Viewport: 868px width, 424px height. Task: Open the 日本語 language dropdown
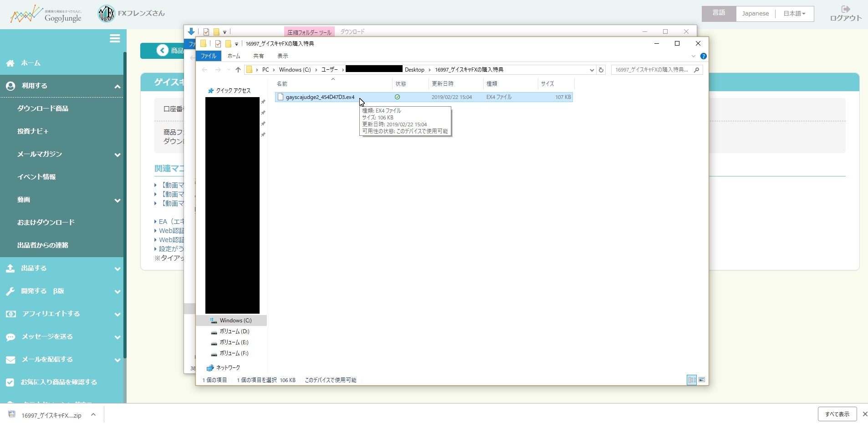coord(794,14)
